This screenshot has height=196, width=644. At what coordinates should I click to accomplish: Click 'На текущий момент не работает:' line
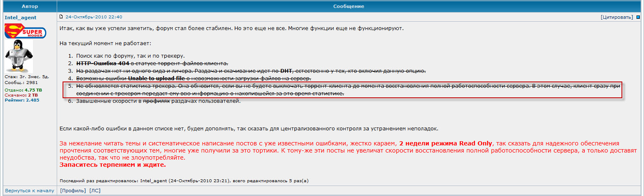tap(105, 43)
